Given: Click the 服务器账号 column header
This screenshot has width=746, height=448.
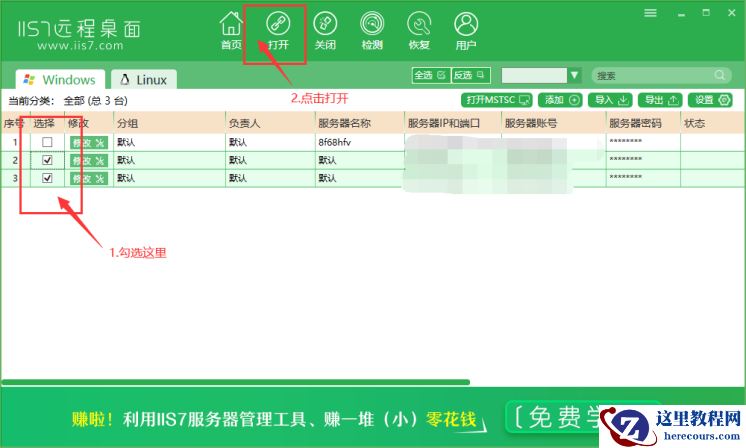Looking at the screenshot, I should click(x=553, y=123).
